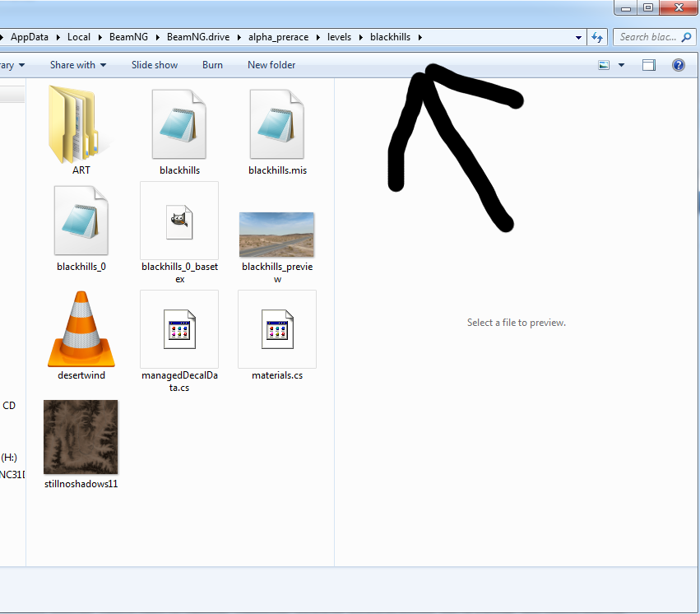Click the blackhills_preview file name label
Image resolution: width=700 pixels, height=614 pixels.
(277, 272)
